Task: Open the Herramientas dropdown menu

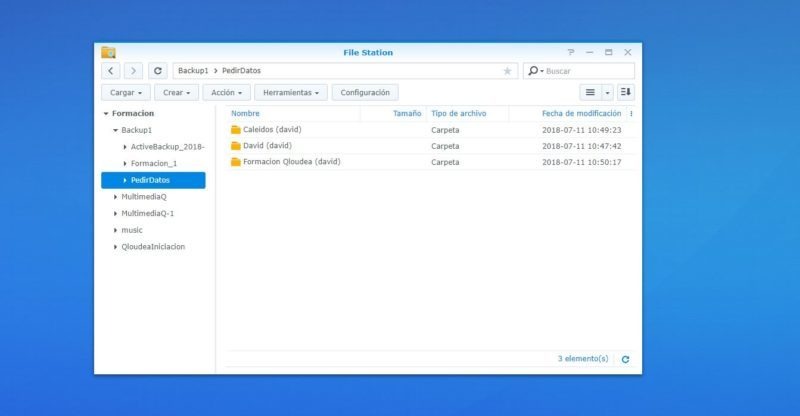Action: click(291, 92)
